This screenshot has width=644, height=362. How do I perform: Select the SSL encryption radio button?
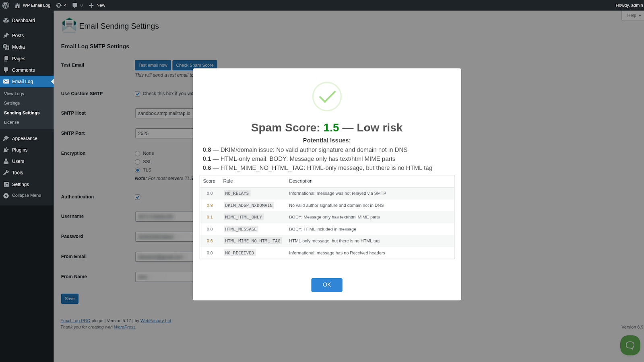click(x=137, y=162)
